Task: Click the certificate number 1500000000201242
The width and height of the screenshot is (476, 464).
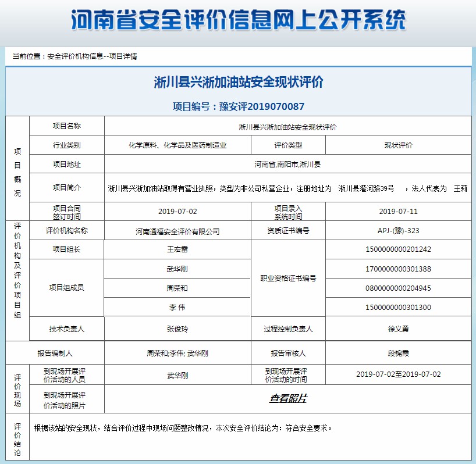Action: (x=398, y=249)
